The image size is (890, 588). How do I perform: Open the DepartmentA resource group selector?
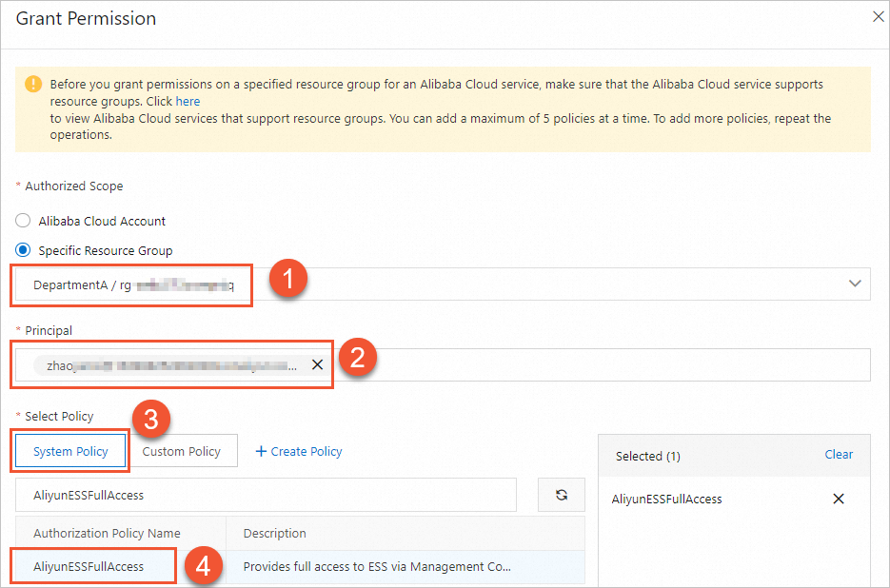point(133,284)
